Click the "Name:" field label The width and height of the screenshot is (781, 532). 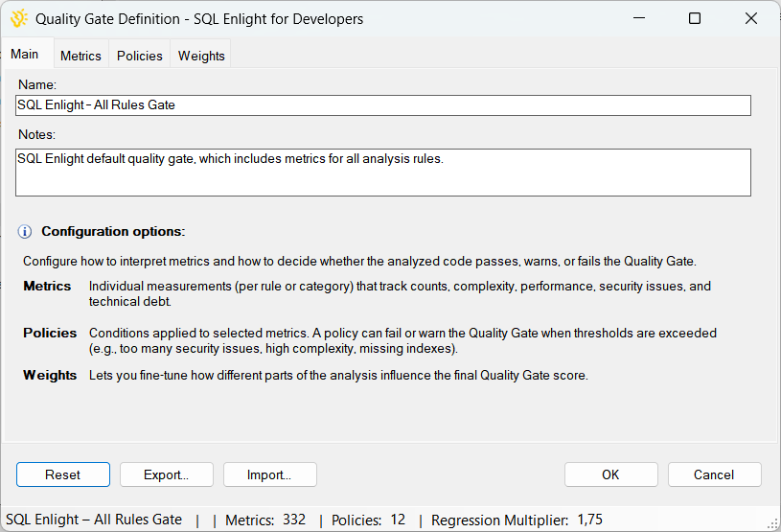coord(37,84)
